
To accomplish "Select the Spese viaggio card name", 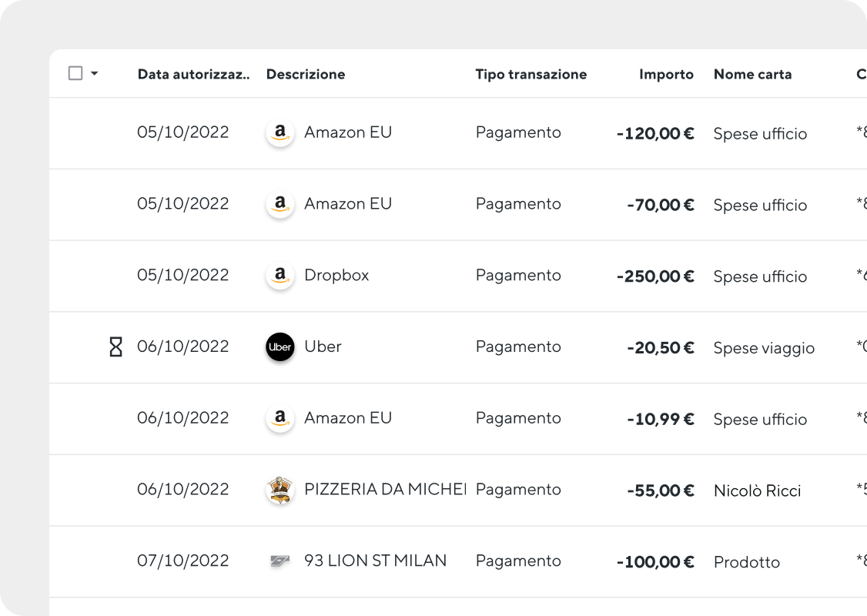I will point(764,348).
